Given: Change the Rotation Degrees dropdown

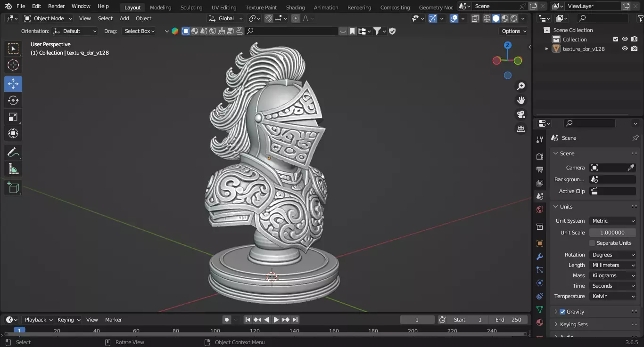Looking at the screenshot, I should [613, 255].
